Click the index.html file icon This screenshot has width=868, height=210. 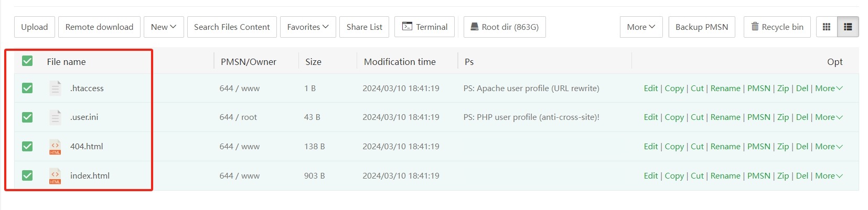coord(55,176)
